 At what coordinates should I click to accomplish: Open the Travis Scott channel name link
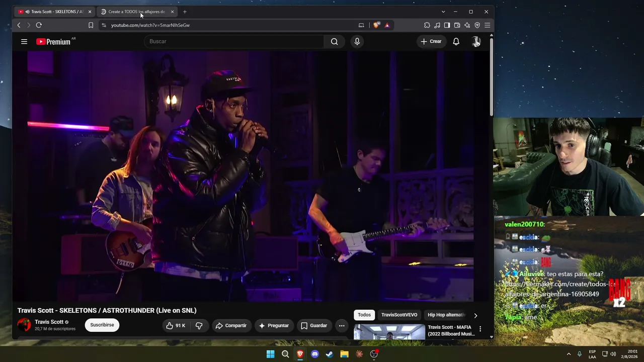coord(49,322)
